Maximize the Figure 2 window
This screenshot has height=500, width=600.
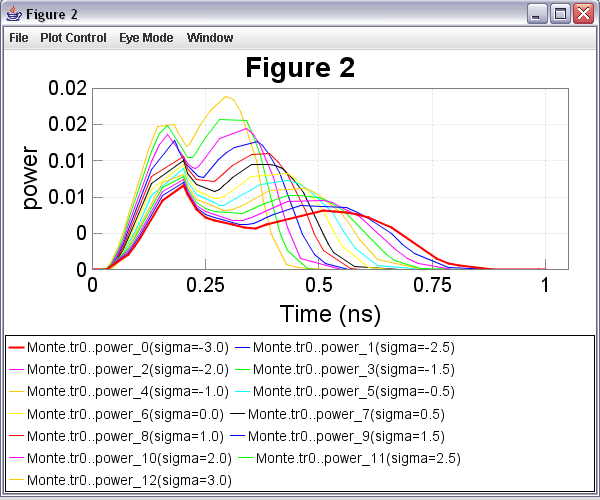coord(560,14)
